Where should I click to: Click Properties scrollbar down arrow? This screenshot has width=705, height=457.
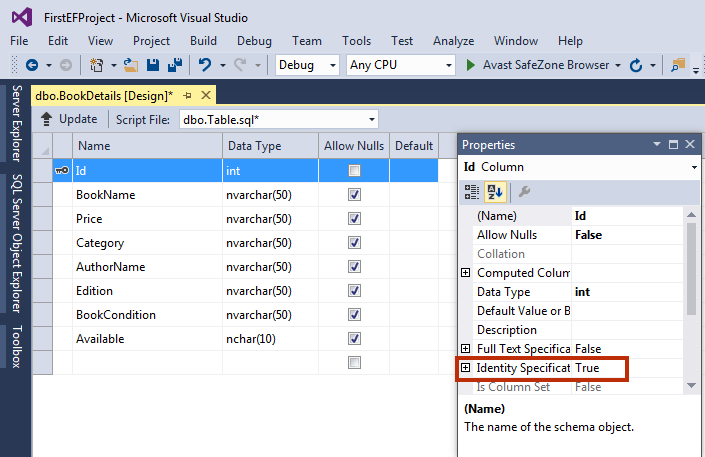692,385
